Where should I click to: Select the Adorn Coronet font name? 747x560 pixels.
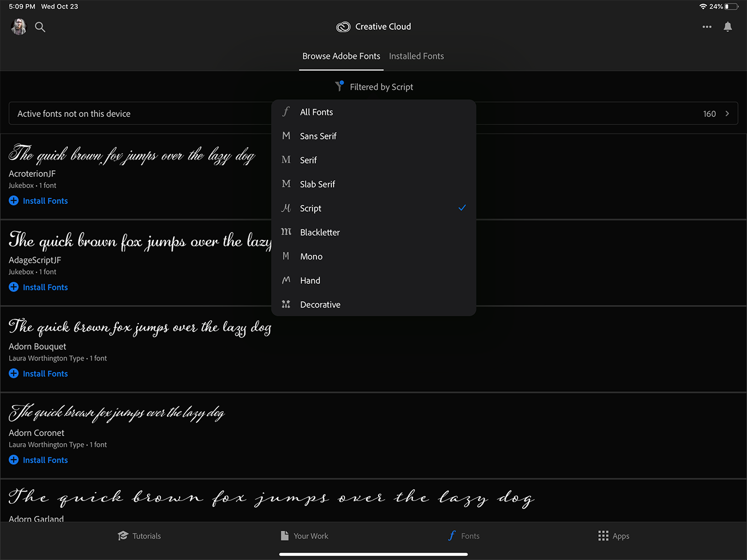(x=36, y=433)
